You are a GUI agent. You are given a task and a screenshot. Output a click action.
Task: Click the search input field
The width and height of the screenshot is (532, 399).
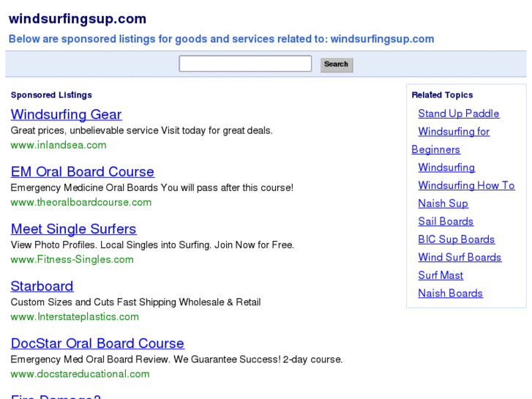[x=245, y=64]
